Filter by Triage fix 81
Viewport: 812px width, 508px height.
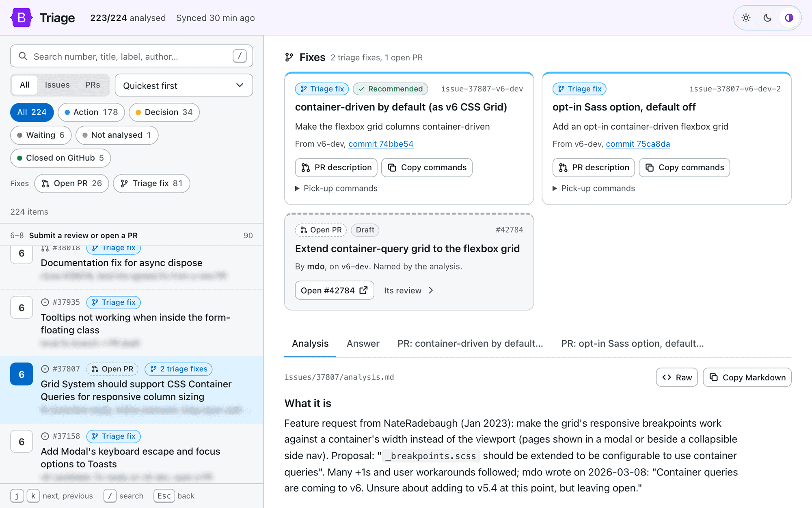[151, 183]
